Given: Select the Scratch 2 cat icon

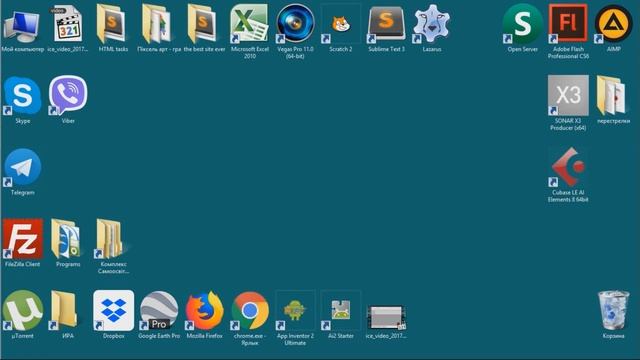Looking at the screenshot, I should 340,24.
